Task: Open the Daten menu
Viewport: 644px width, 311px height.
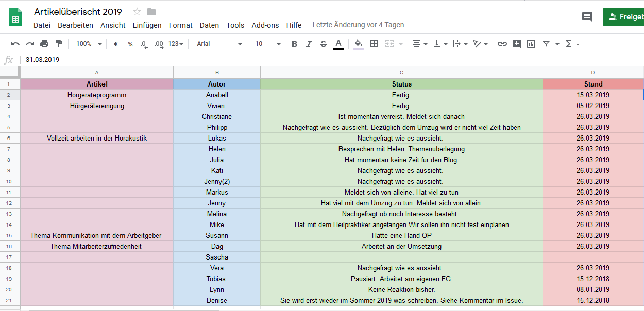Action: pyautogui.click(x=209, y=25)
